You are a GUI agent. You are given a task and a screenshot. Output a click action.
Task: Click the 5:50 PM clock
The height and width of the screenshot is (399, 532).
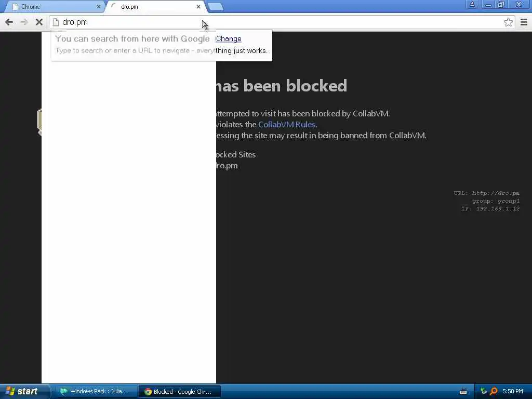tap(513, 392)
